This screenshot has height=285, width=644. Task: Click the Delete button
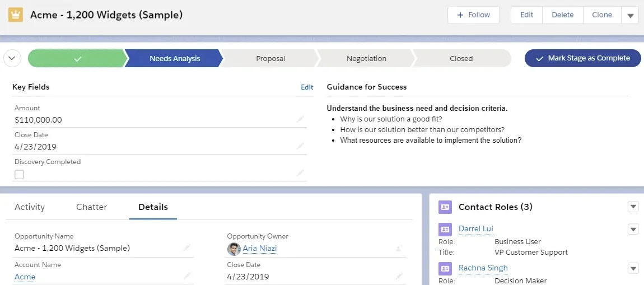[x=563, y=15]
